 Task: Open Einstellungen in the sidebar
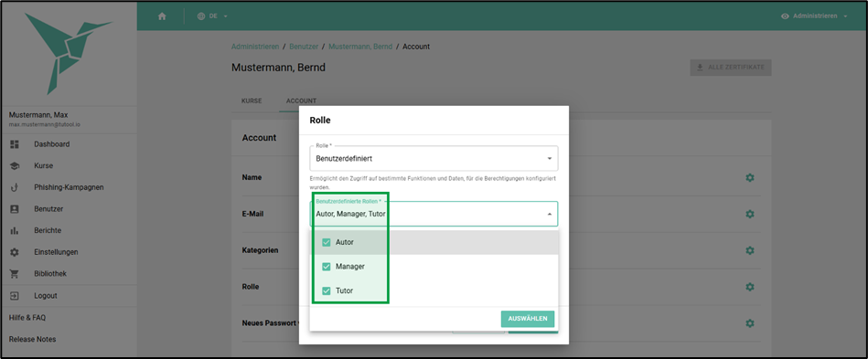56,252
